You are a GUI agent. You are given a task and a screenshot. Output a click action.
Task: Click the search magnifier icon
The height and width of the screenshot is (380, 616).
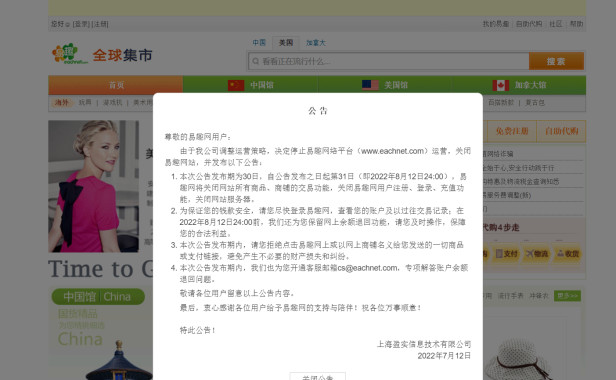(256, 61)
